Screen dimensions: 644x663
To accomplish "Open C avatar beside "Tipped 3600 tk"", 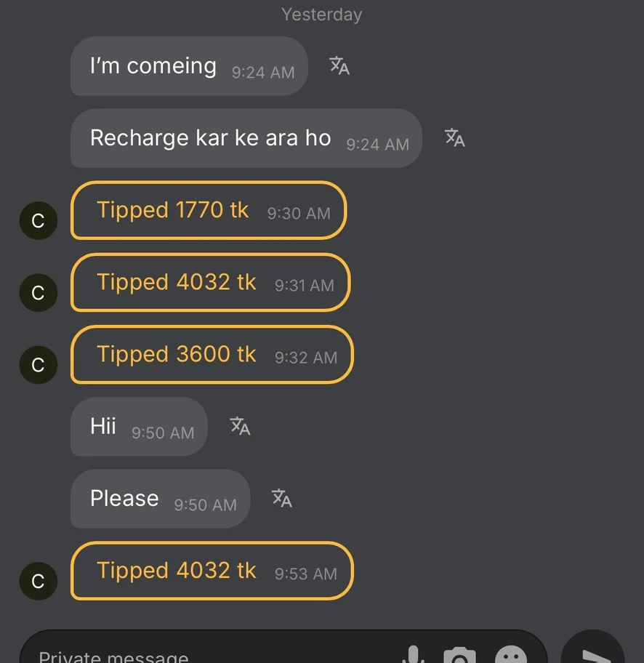I will (x=39, y=365).
